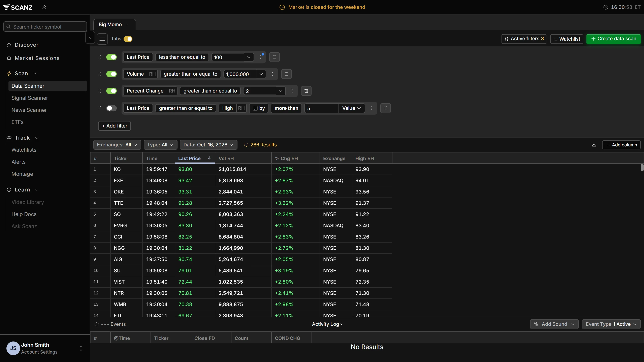Open the hamburger filter menu icon
The height and width of the screenshot is (362, 644).
pos(102,39)
